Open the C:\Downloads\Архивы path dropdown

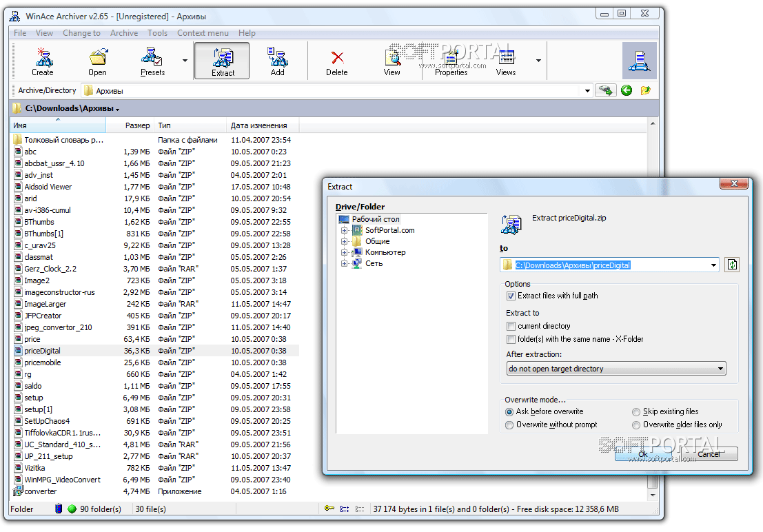tap(118, 110)
